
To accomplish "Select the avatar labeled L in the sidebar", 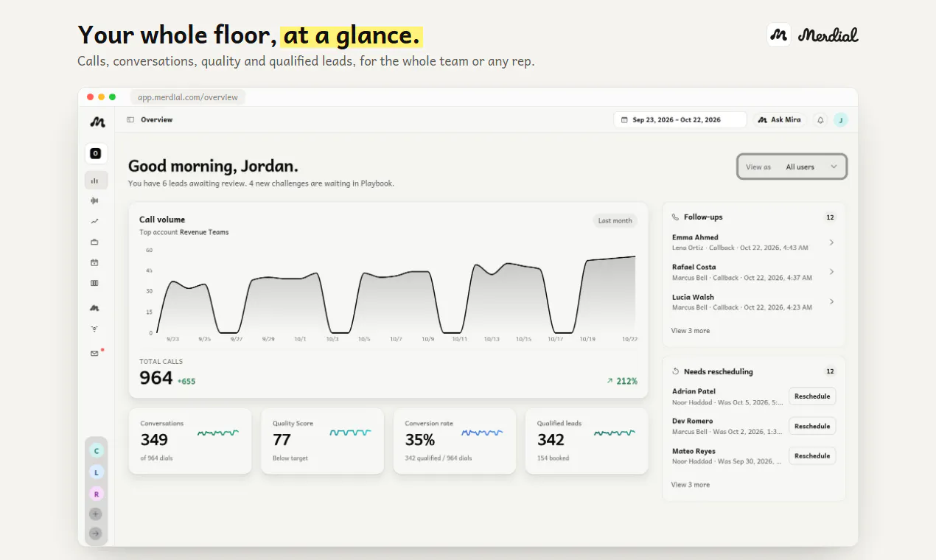I will (x=96, y=472).
